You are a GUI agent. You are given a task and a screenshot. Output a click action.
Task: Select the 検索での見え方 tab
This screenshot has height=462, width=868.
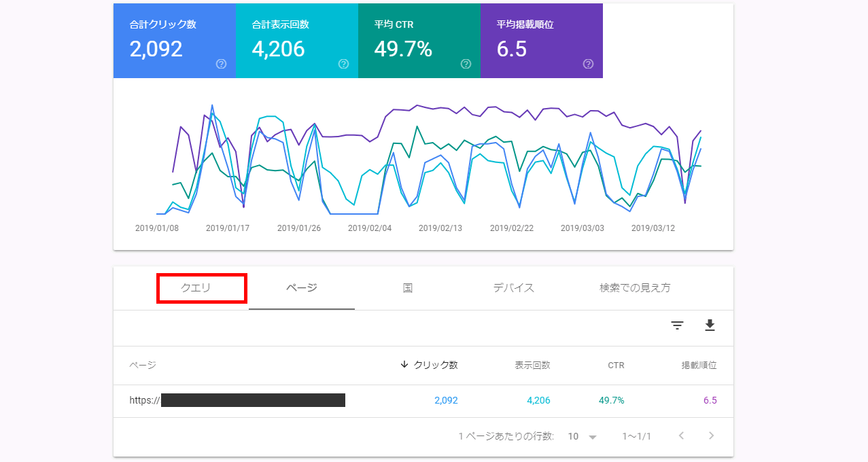[x=635, y=288]
